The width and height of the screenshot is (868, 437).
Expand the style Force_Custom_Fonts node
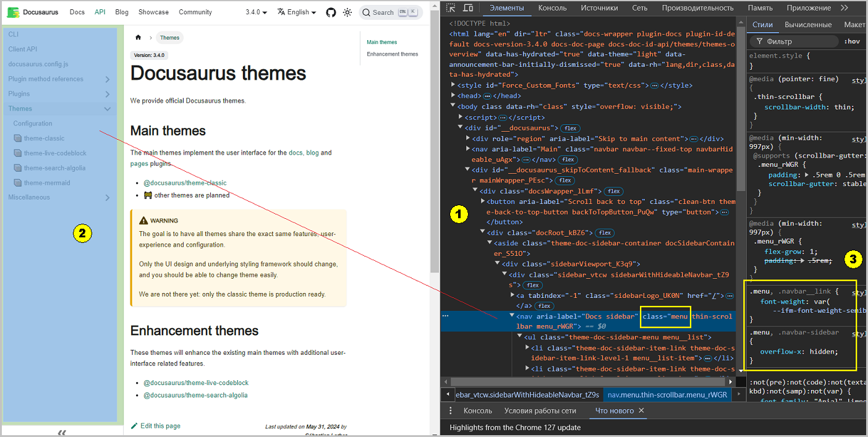click(x=453, y=85)
